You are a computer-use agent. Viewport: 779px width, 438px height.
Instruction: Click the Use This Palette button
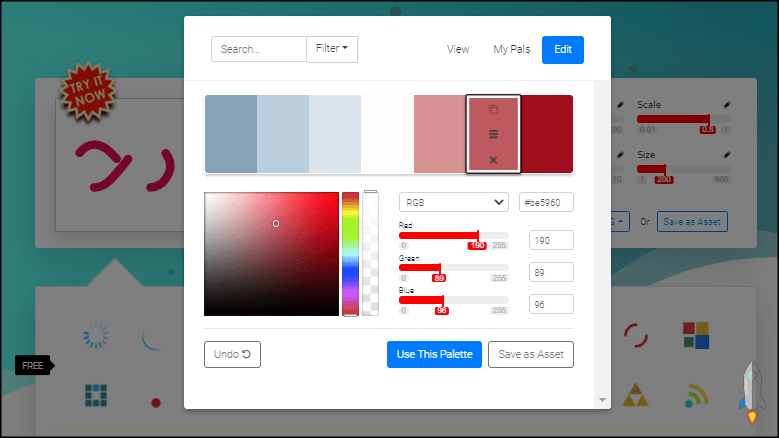coord(434,354)
